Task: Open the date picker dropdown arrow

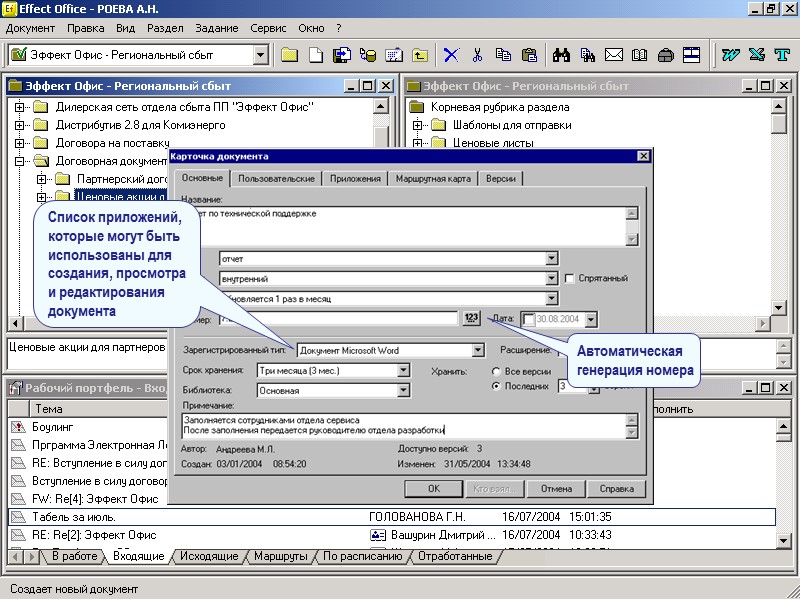Action: pyautogui.click(x=591, y=319)
